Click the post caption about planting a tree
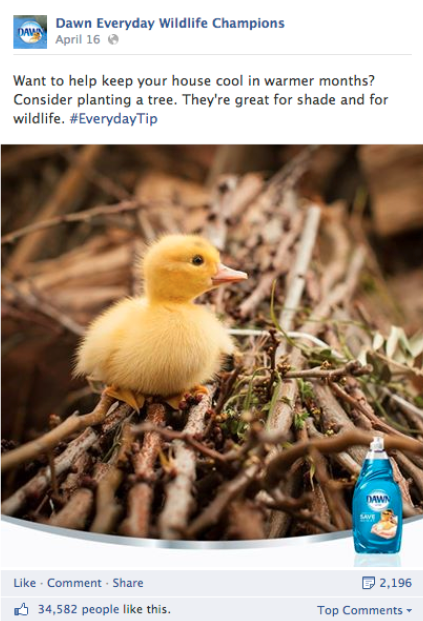Screen dimensions: 423x621 [201, 99]
